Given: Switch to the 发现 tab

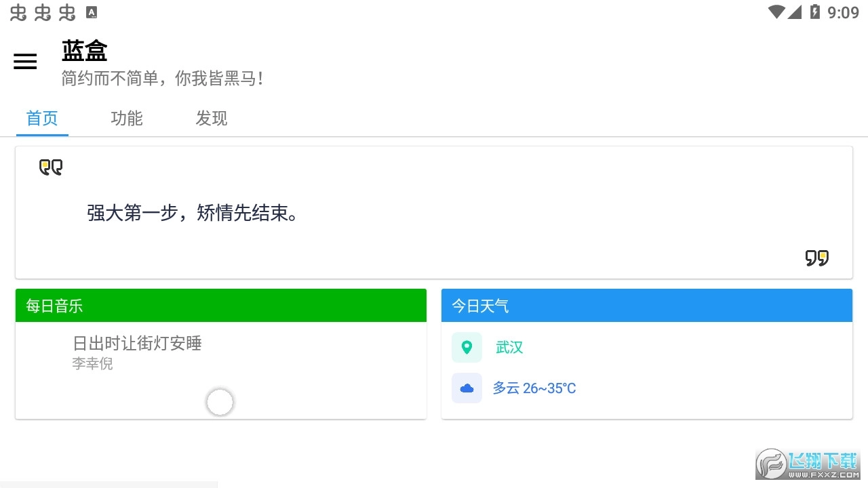Looking at the screenshot, I should click(x=211, y=118).
